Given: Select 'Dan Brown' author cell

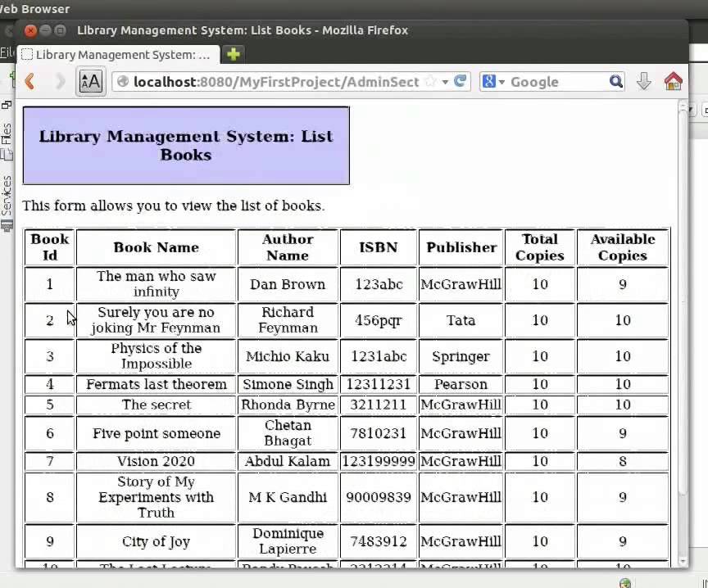Looking at the screenshot, I should click(288, 284).
